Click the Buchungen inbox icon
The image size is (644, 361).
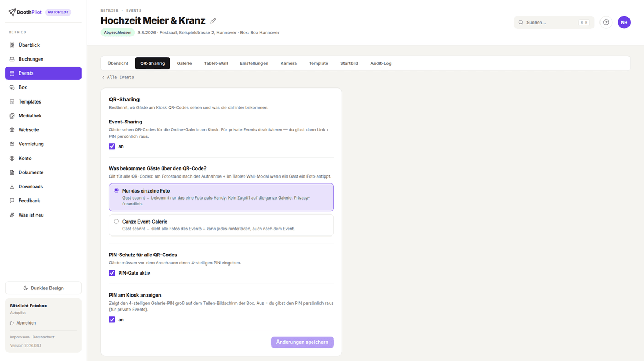click(12, 59)
